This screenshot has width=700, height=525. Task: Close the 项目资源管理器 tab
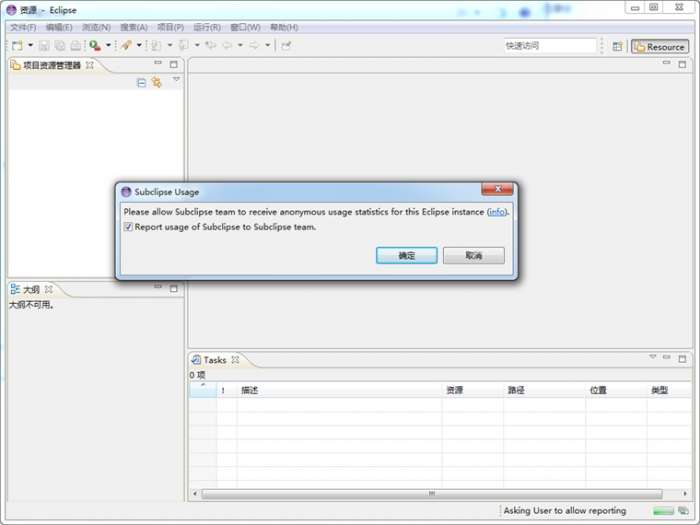point(90,65)
